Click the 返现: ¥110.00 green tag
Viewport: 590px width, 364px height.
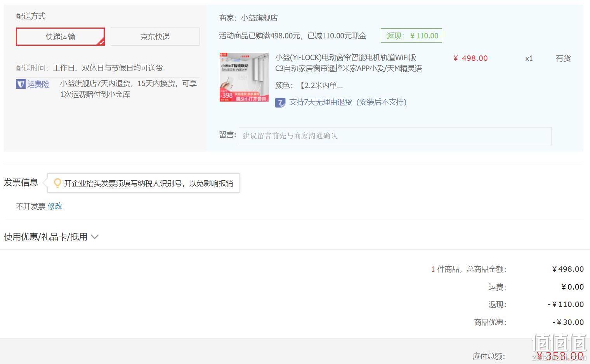411,36
